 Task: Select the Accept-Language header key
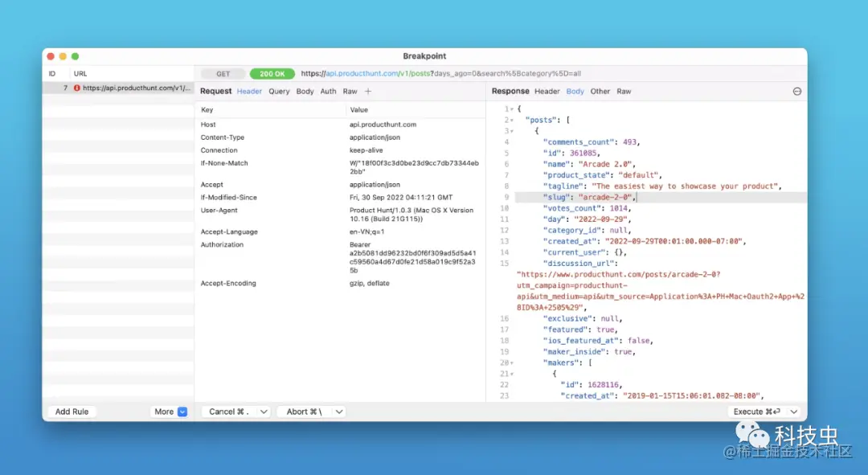(229, 232)
